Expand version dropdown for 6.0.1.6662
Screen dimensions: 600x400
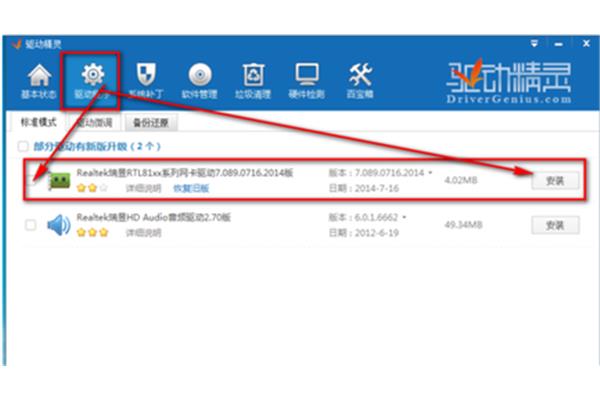[404, 217]
